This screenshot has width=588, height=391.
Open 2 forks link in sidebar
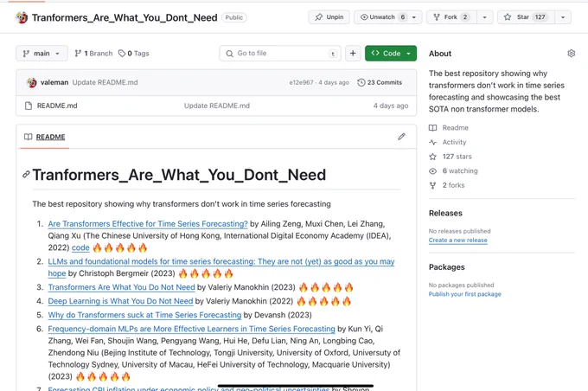coord(447,185)
